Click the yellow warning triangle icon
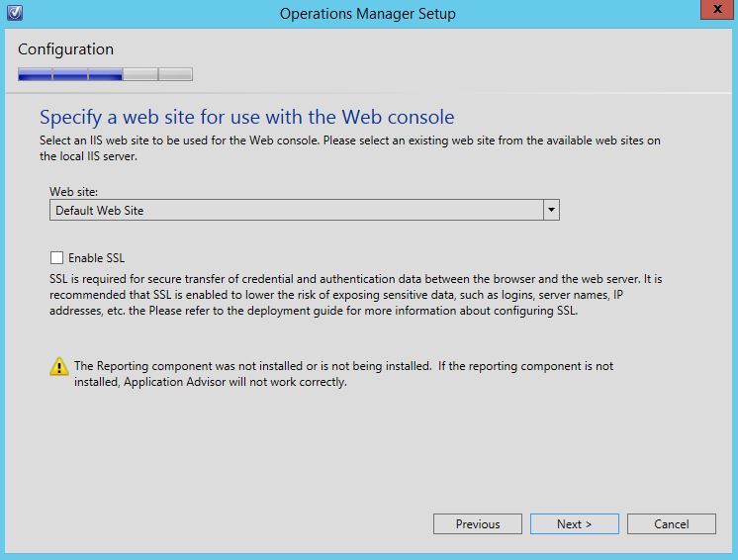 click(59, 367)
